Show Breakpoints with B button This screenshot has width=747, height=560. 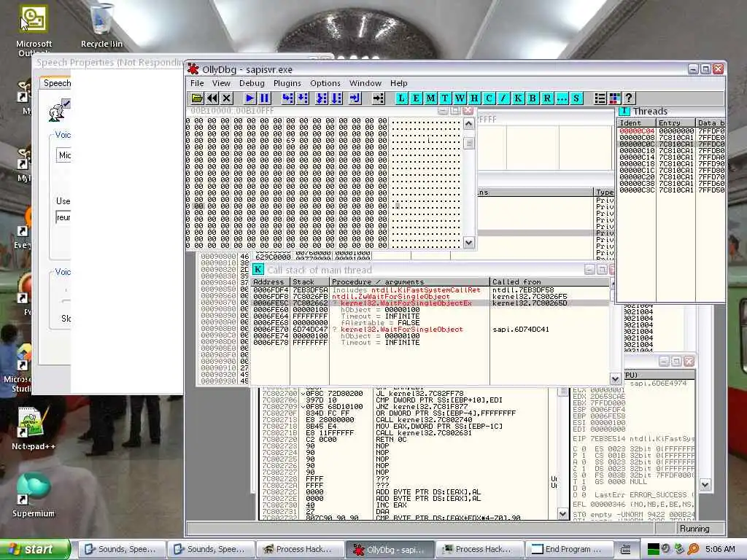point(533,98)
